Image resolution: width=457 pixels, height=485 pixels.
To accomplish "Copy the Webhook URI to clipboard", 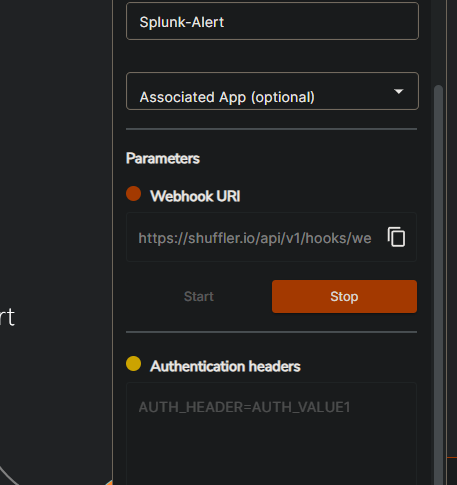I will point(396,237).
